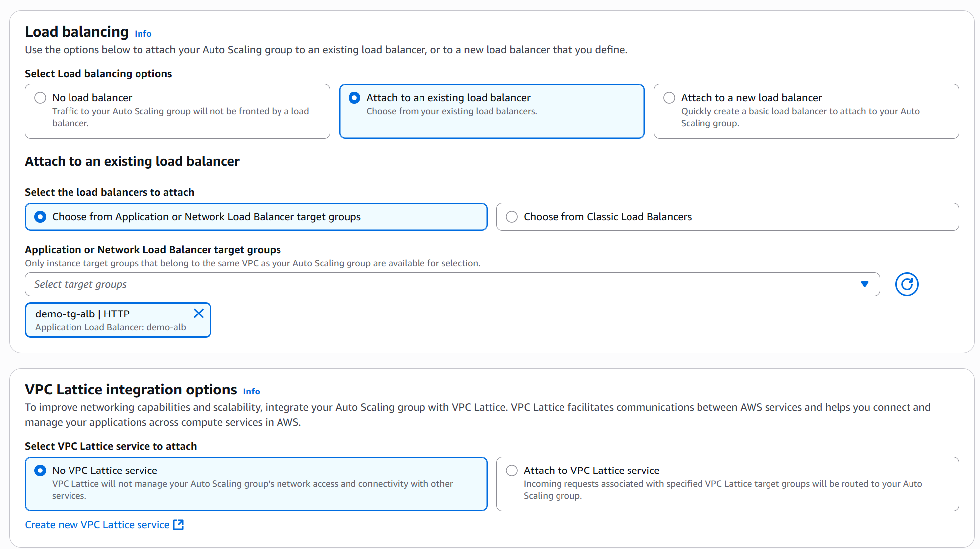
Task: Open Create new VPC Lattice service link
Action: (97, 525)
